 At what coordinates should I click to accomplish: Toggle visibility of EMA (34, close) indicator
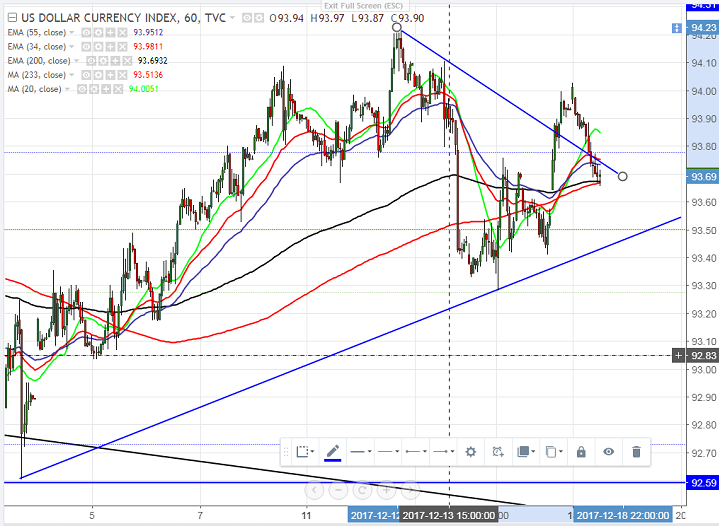tap(86, 47)
